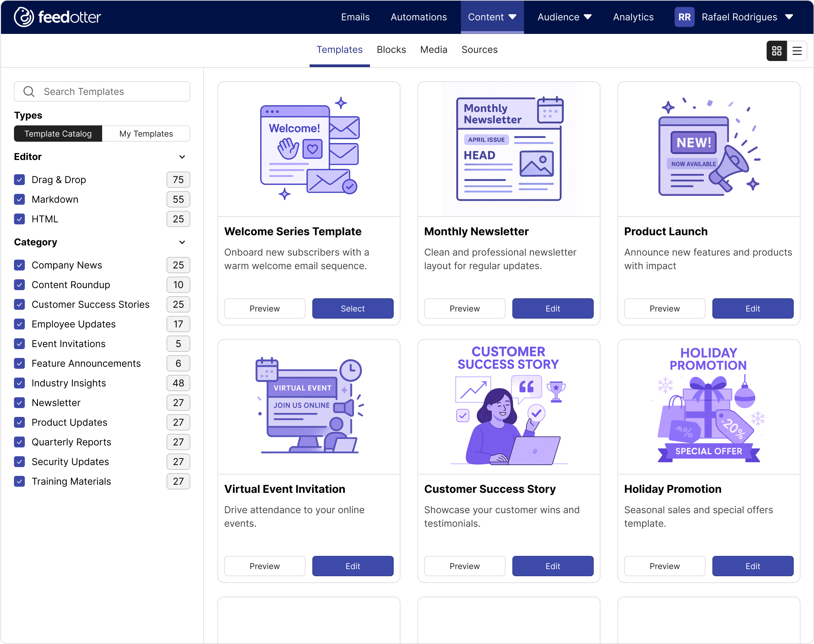Click the search magnifier icon

(29, 92)
